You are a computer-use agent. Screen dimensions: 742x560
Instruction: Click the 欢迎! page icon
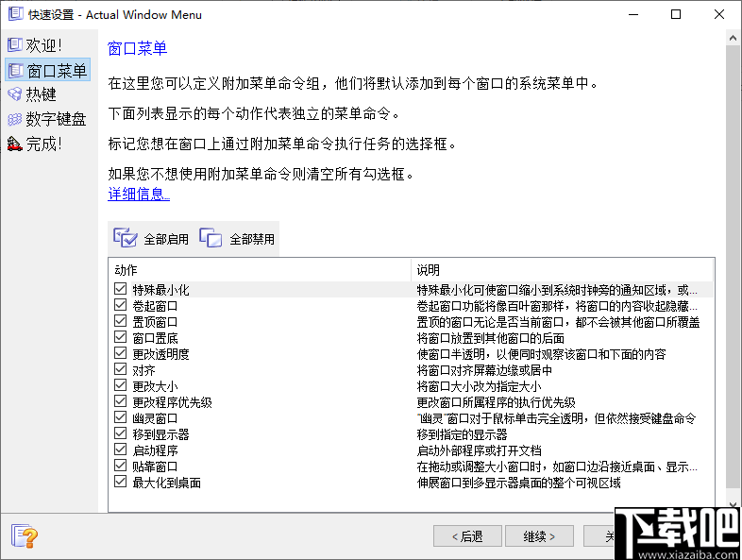tap(15, 45)
